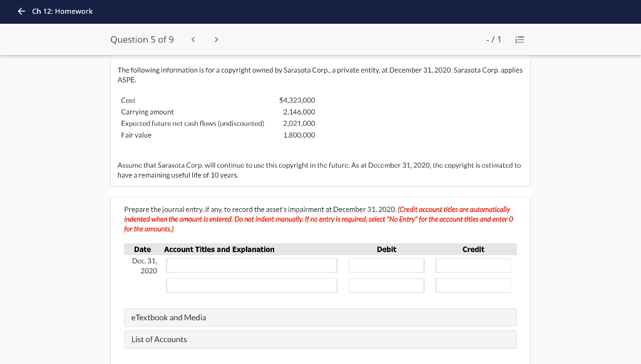
Task: Click first row Credit amount field
Action: click(473, 266)
